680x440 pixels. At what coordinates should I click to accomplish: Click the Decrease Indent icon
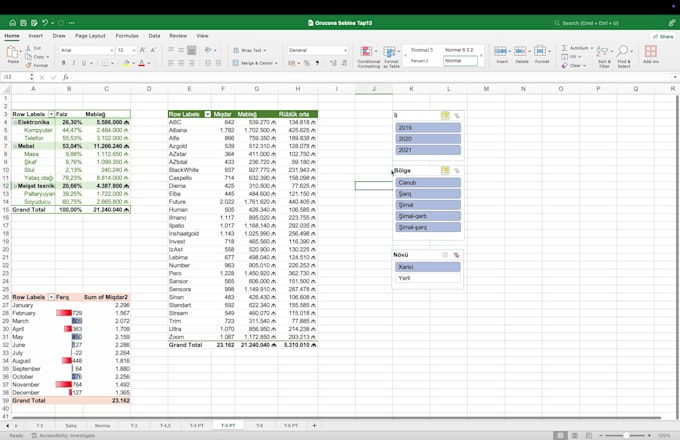pyautogui.click(x=208, y=63)
